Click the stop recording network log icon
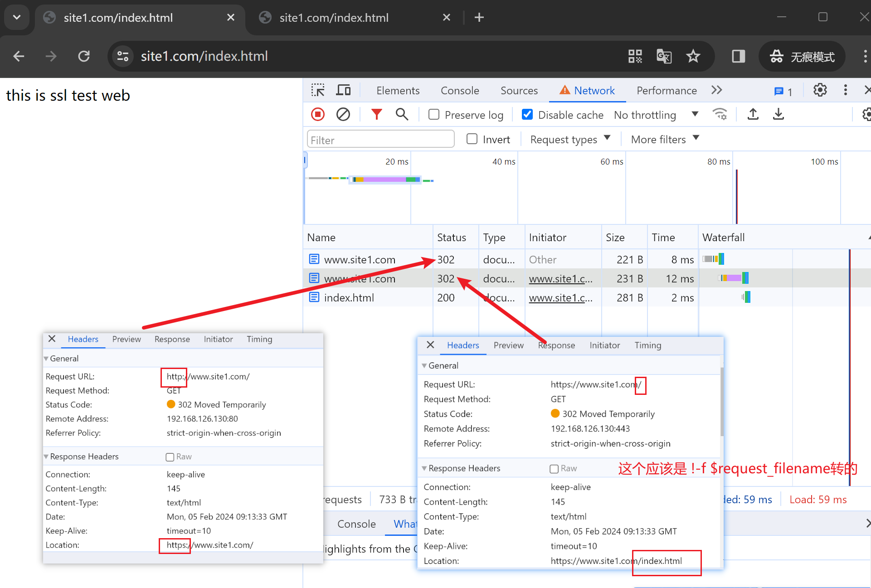 (x=318, y=114)
